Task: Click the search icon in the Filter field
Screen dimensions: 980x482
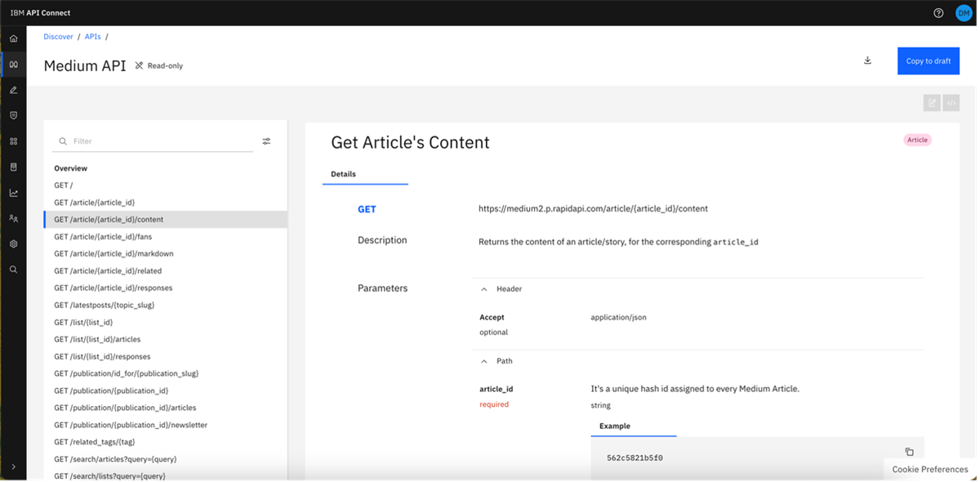Action: 63,141
